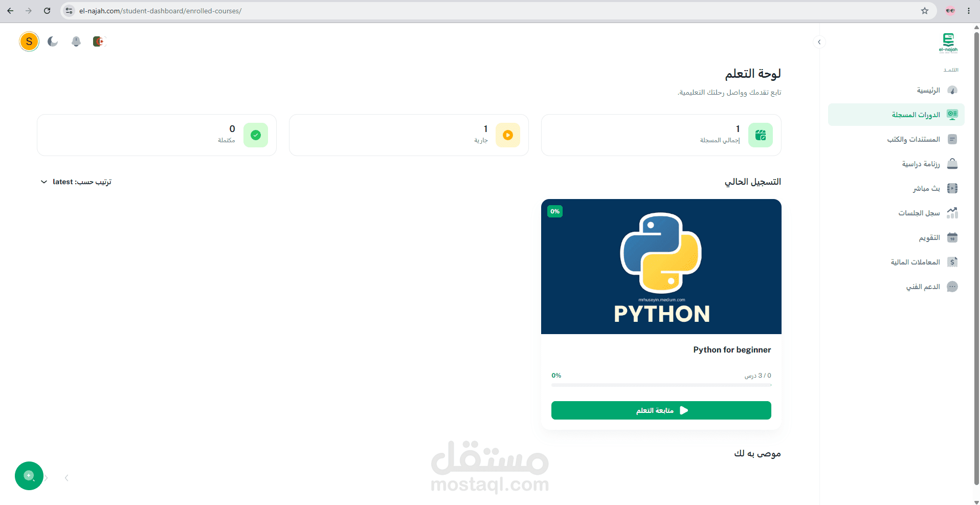Open notifications bell icon

pos(76,41)
